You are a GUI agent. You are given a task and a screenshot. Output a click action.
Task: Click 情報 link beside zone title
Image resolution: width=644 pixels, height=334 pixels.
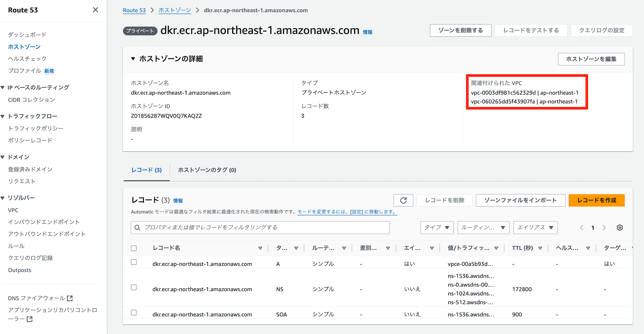click(367, 32)
